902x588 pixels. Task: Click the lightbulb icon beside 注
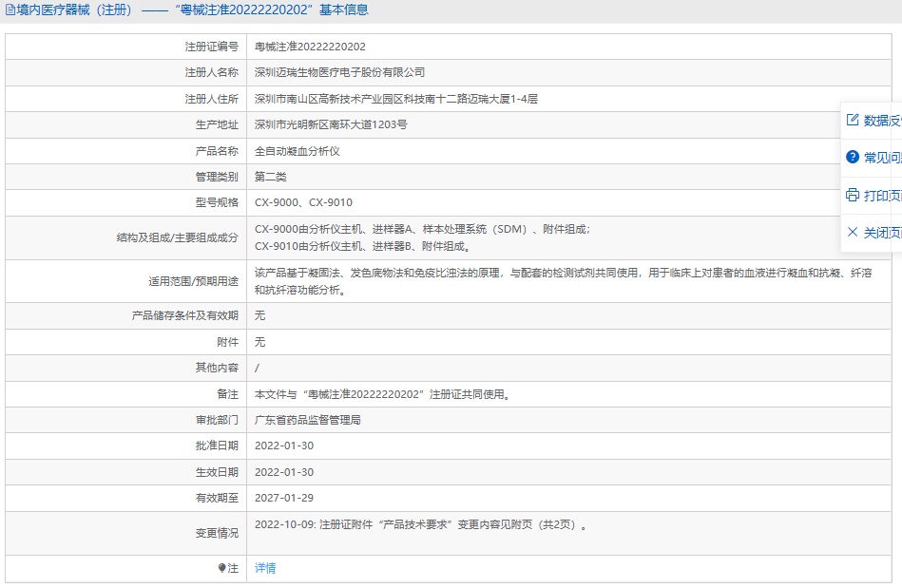(222, 568)
